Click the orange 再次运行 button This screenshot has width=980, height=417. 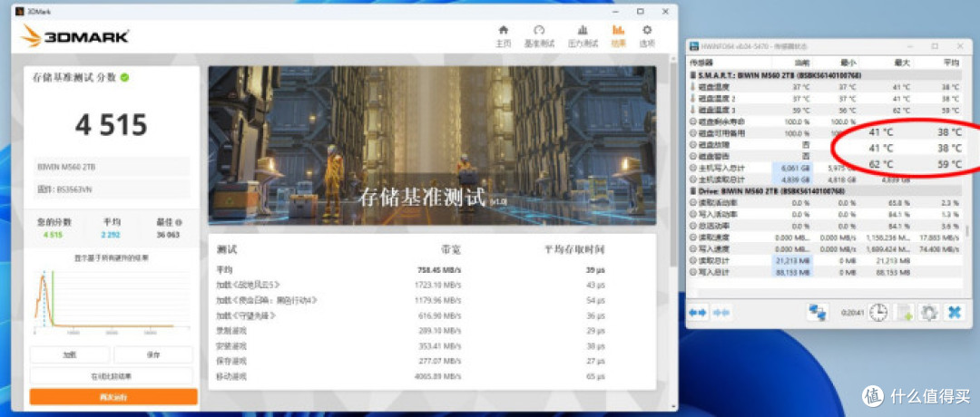click(113, 397)
